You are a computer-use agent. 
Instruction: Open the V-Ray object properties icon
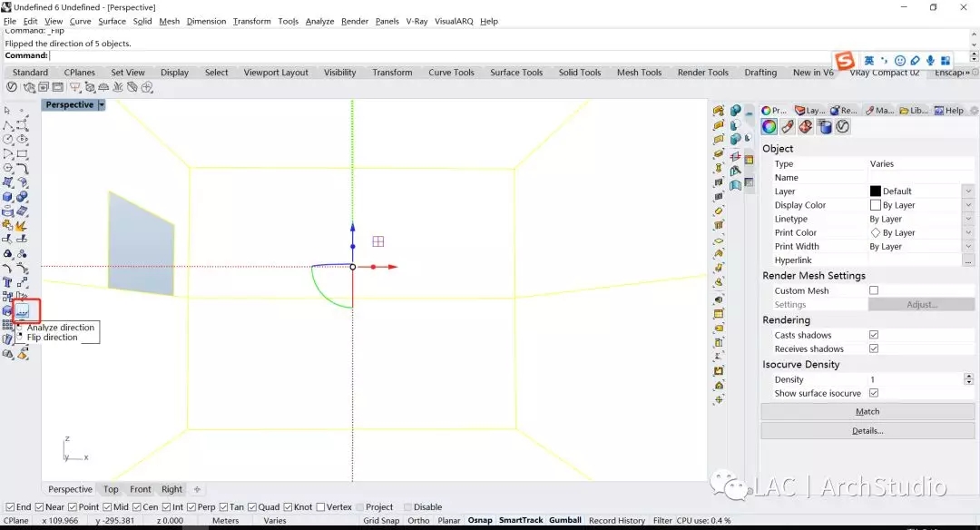pyautogui.click(x=843, y=127)
